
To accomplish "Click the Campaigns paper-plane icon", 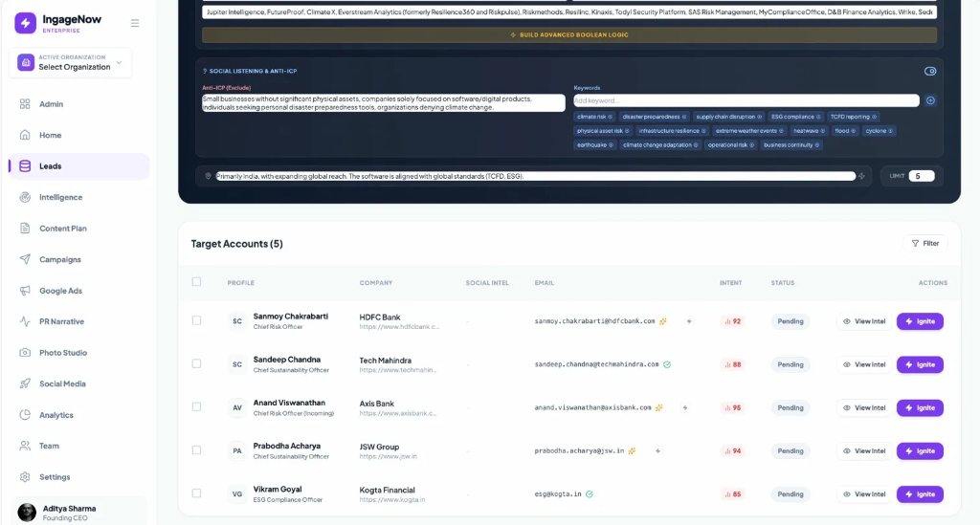I will point(25,259).
